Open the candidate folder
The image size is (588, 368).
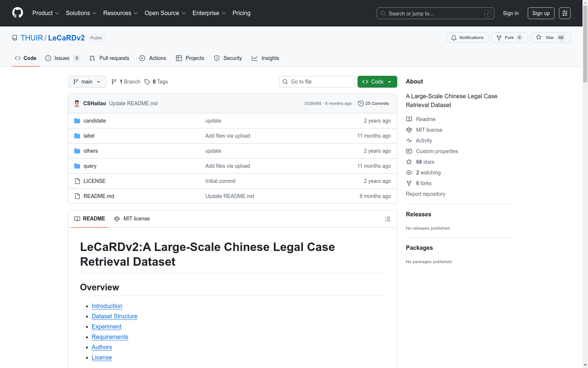pos(94,121)
